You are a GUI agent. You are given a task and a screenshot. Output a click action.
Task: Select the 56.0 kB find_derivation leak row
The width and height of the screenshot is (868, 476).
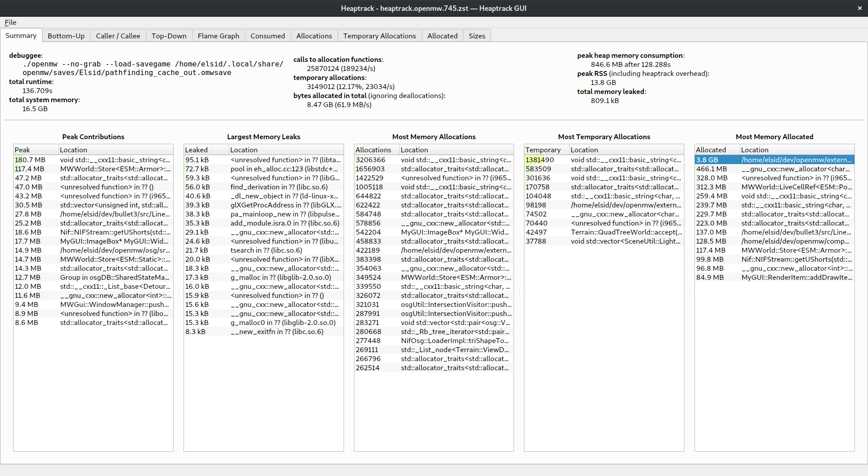pos(264,187)
